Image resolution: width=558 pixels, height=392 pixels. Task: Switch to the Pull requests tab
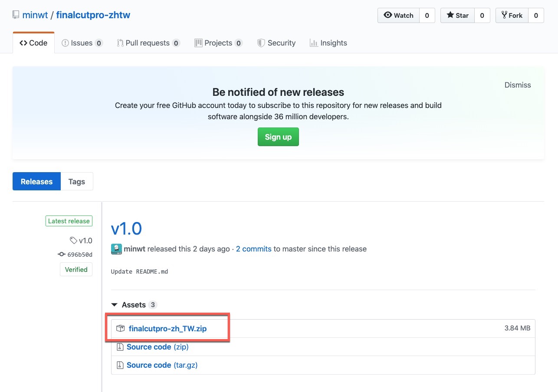tap(148, 43)
